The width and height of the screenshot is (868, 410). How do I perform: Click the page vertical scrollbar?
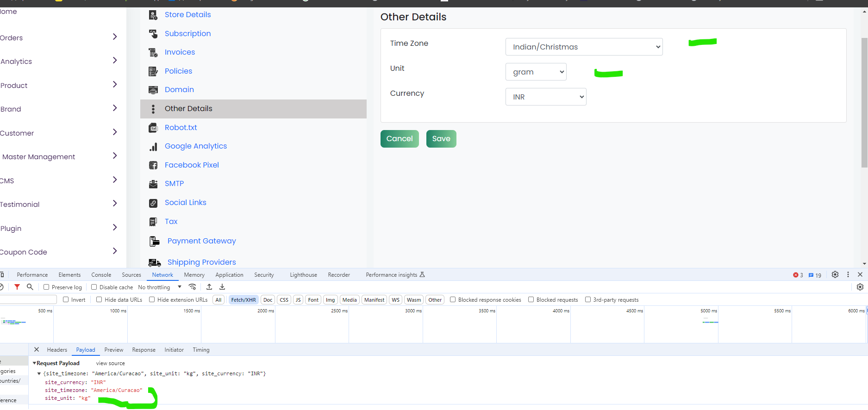(864, 103)
